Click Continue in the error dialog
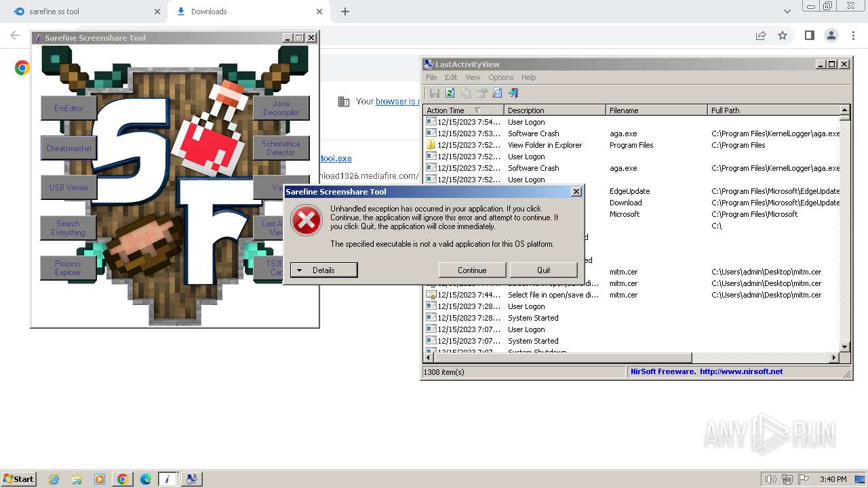 click(x=472, y=270)
